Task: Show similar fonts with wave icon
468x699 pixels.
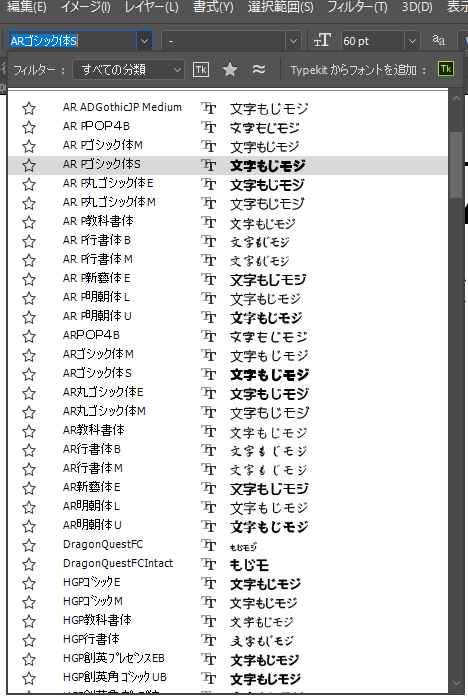Action: point(259,69)
